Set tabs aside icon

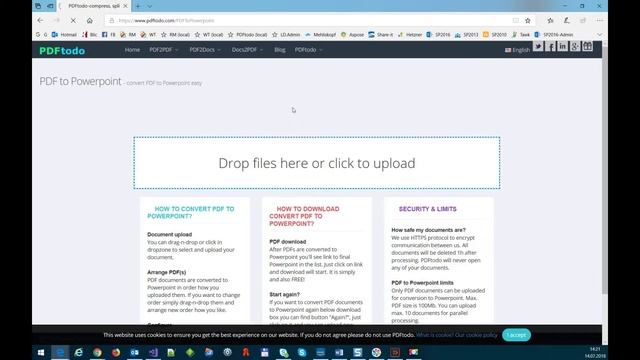(50, 6)
